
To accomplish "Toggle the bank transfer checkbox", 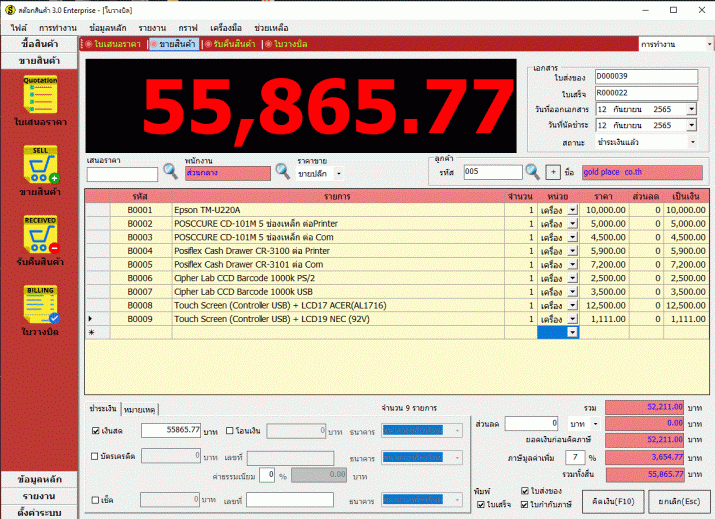I will point(230,431).
